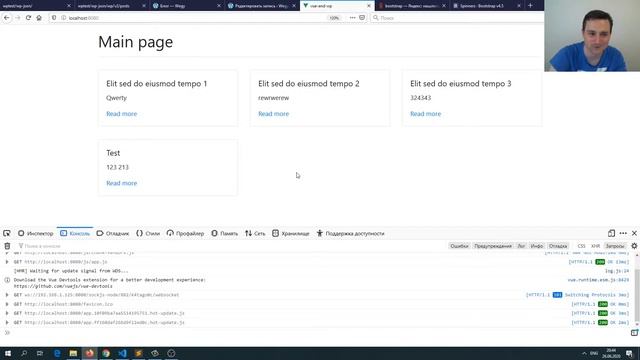This screenshot has width=640, height=360.
Task: Open Windows taskbar search
Action: click(x=24, y=353)
